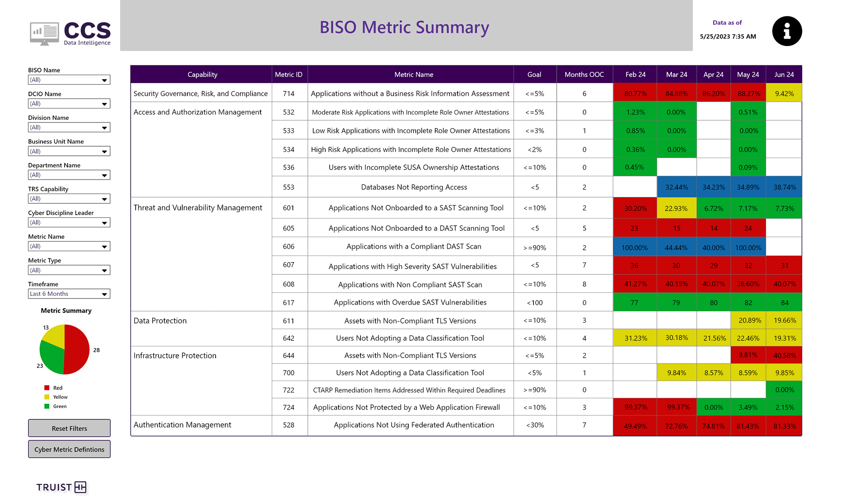Click the 31.23% yellow Feb 24 cell

coord(635,338)
